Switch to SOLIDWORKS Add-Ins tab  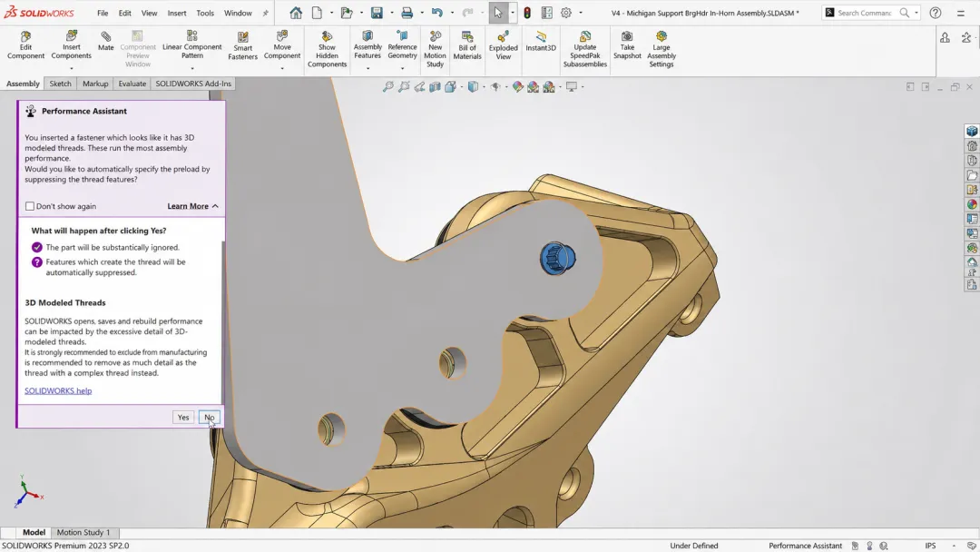point(193,84)
